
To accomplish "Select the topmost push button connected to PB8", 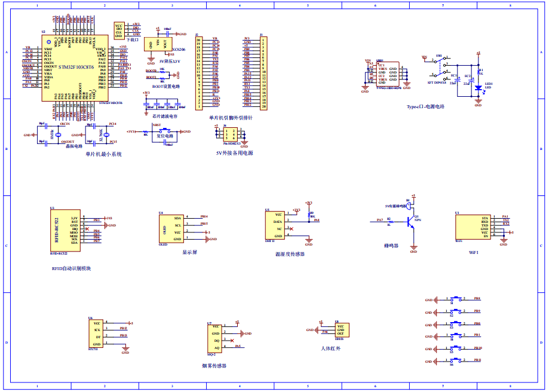I will click(x=457, y=299).
